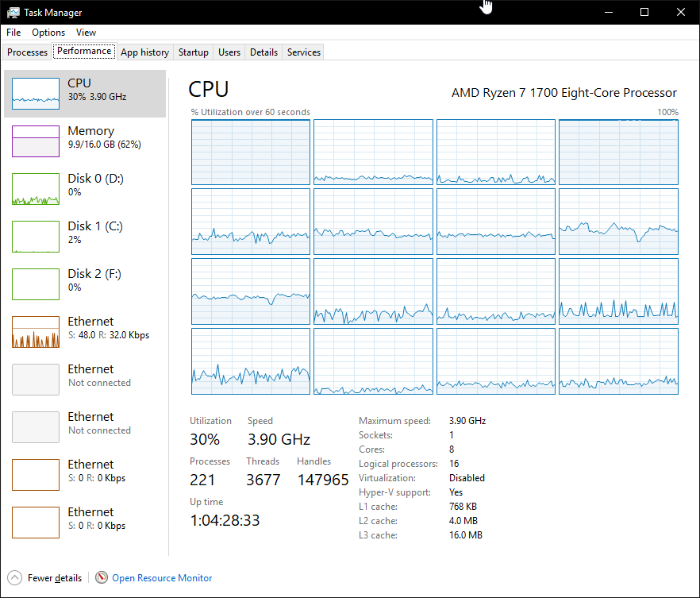This screenshot has width=700, height=598.
Task: Click the Hyper-V support Yes value
Action: coord(456,492)
